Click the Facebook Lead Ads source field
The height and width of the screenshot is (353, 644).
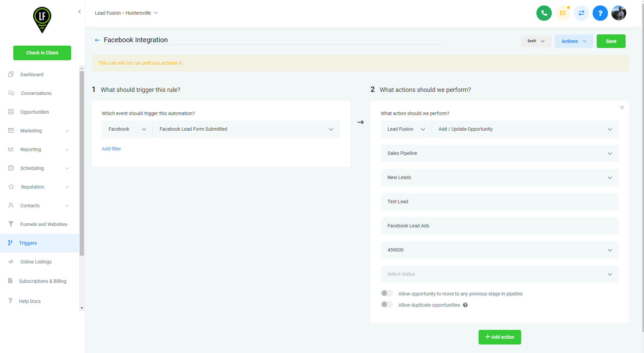tap(500, 226)
